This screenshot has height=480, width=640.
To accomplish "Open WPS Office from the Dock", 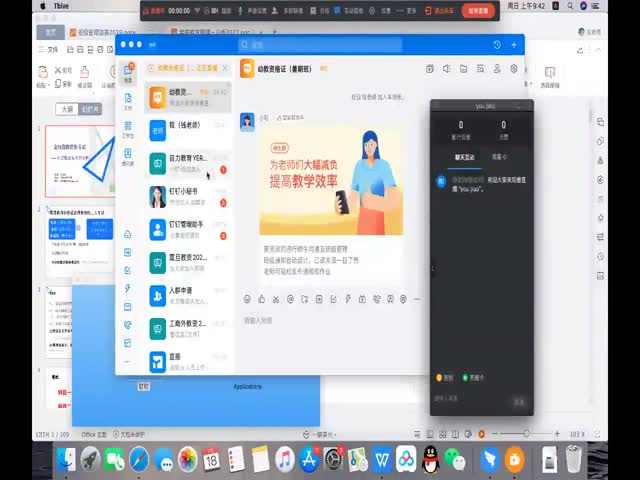I will tap(382, 459).
